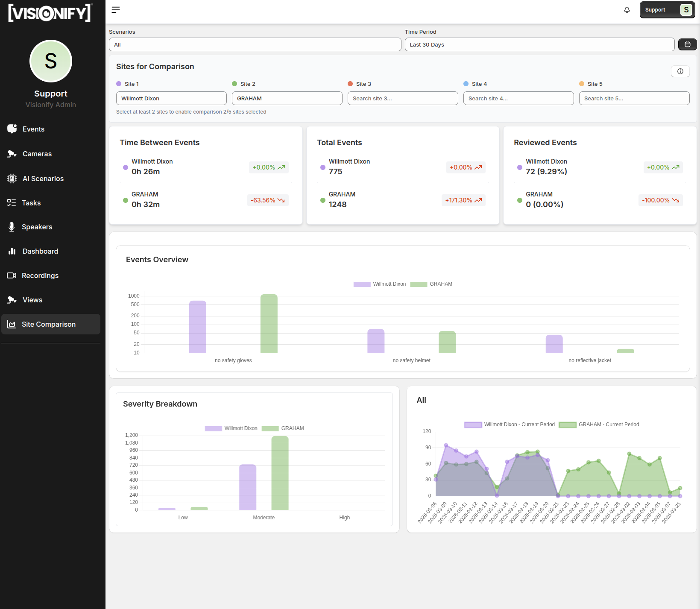Open notifications bell

pos(627,10)
